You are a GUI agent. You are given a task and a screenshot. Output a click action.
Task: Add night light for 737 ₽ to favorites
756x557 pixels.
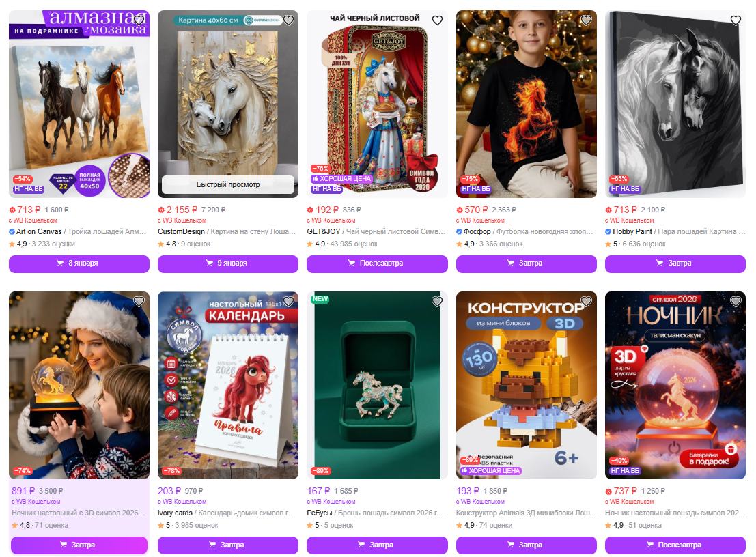coord(736,302)
